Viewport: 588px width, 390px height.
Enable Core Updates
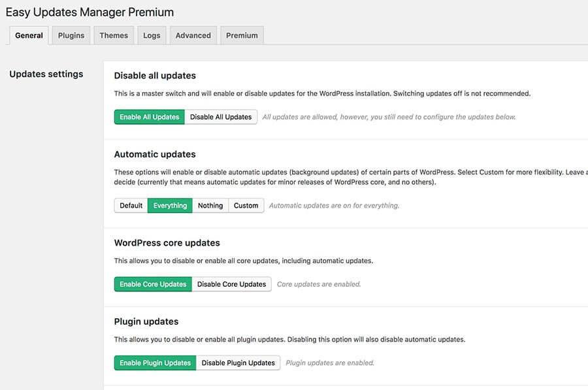[x=152, y=284]
